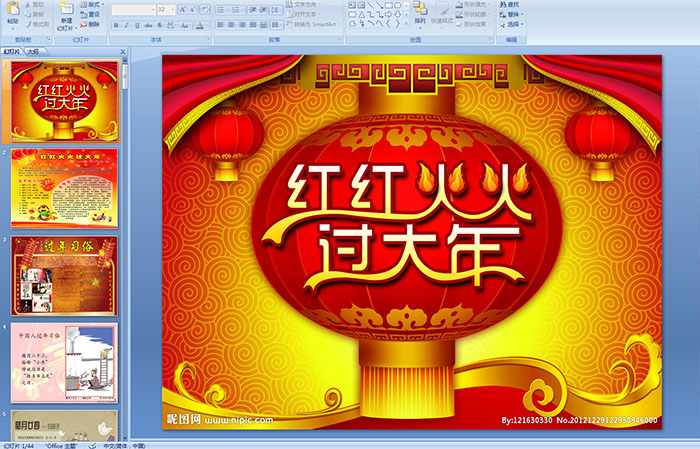Click the Quick Styles (快速样式) icon
Screen dimensions: 700x449
pyautogui.click(x=442, y=8)
